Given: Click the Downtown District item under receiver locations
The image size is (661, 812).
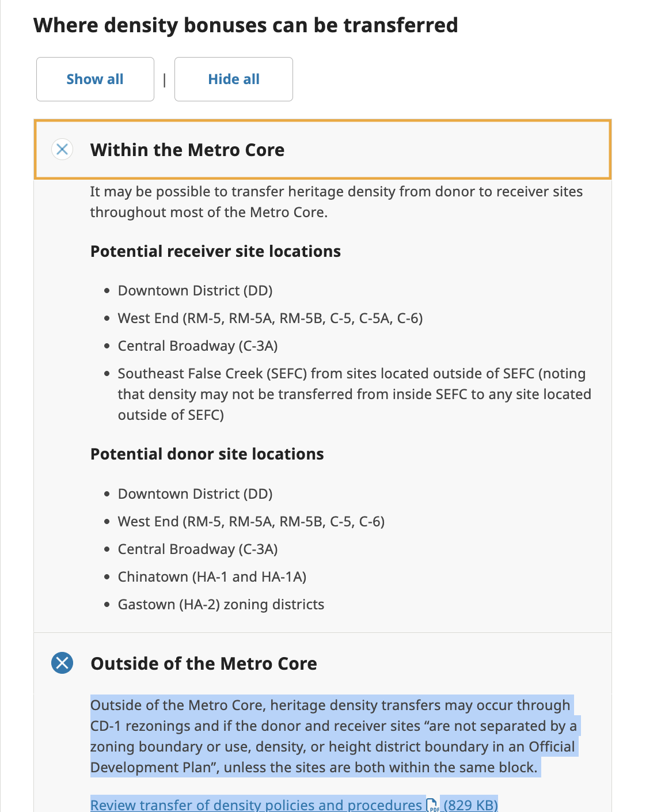Looking at the screenshot, I should 195,291.
